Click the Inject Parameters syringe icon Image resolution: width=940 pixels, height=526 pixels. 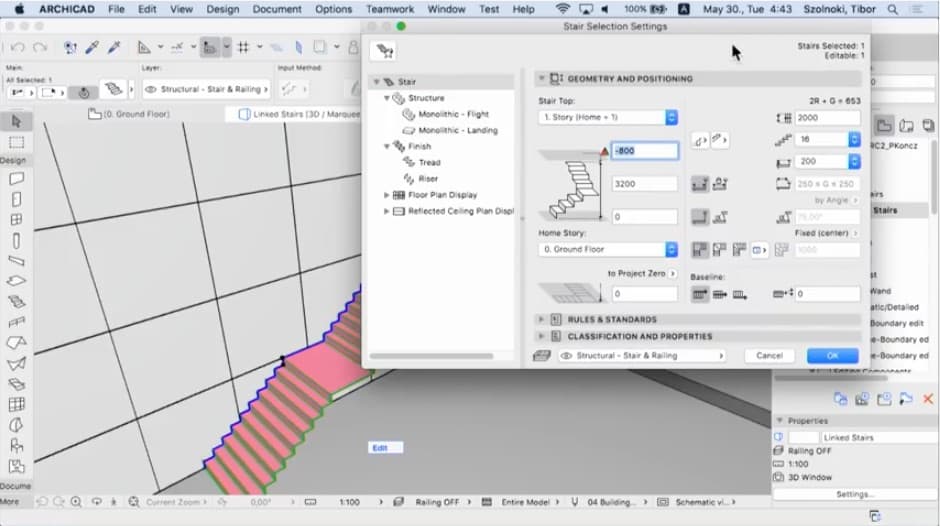pyautogui.click(x=114, y=47)
